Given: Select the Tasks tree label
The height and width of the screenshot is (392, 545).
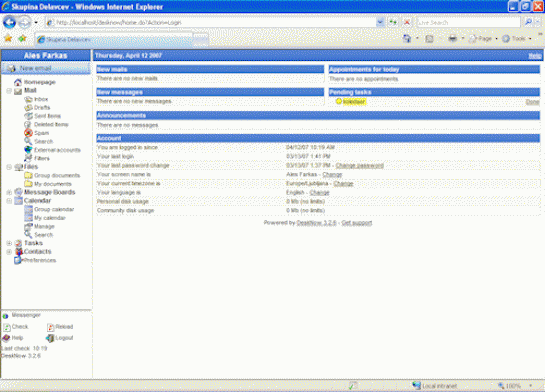Looking at the screenshot, I should coord(33,243).
